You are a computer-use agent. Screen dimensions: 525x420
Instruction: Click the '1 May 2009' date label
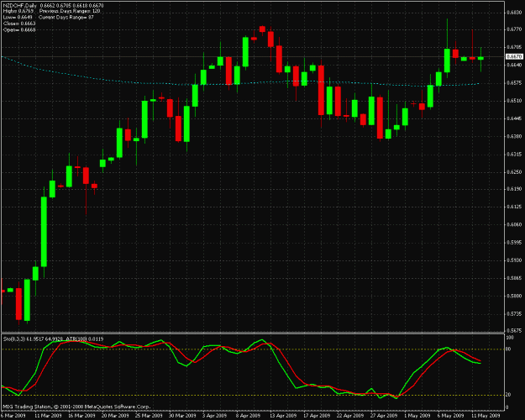(417, 416)
